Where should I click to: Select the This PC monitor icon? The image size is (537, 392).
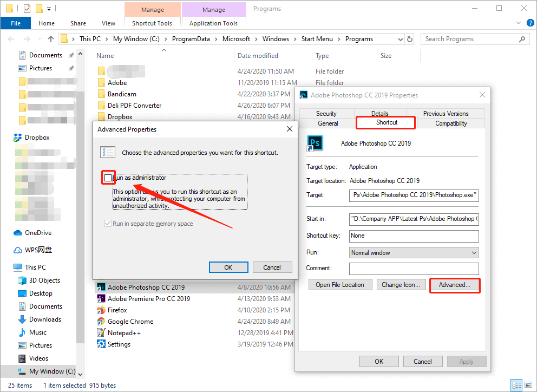click(x=17, y=267)
